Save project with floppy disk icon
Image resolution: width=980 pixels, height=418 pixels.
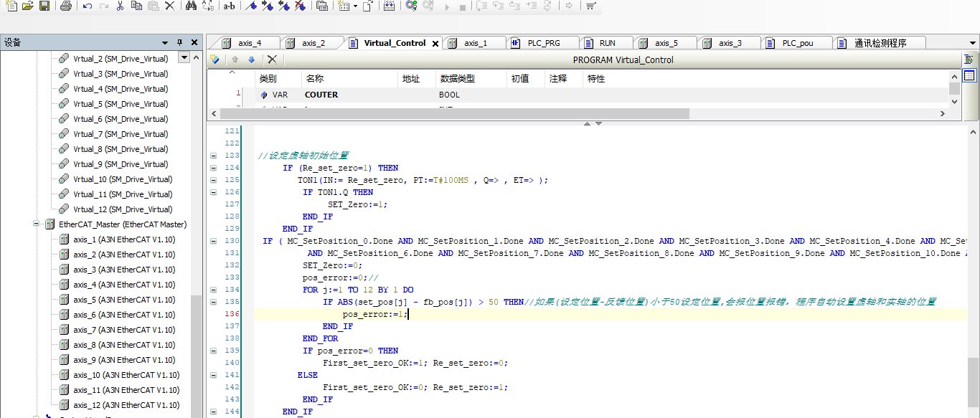click(44, 6)
